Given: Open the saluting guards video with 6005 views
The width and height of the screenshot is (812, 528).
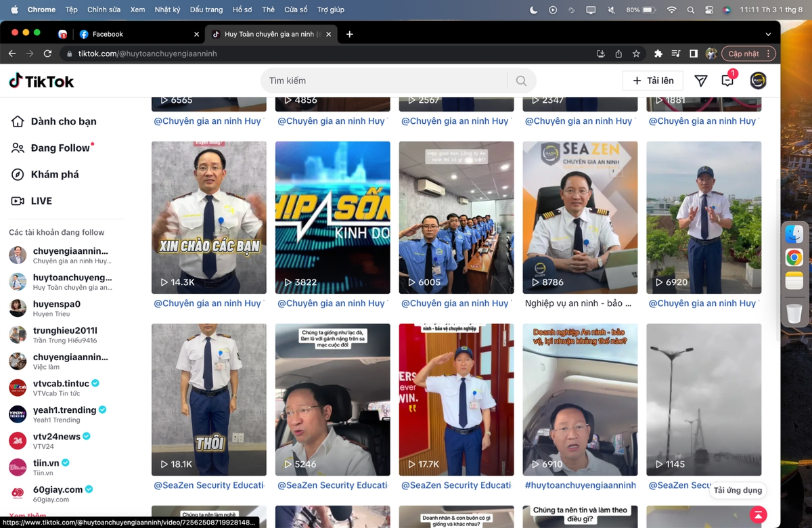Looking at the screenshot, I should click(x=457, y=217).
